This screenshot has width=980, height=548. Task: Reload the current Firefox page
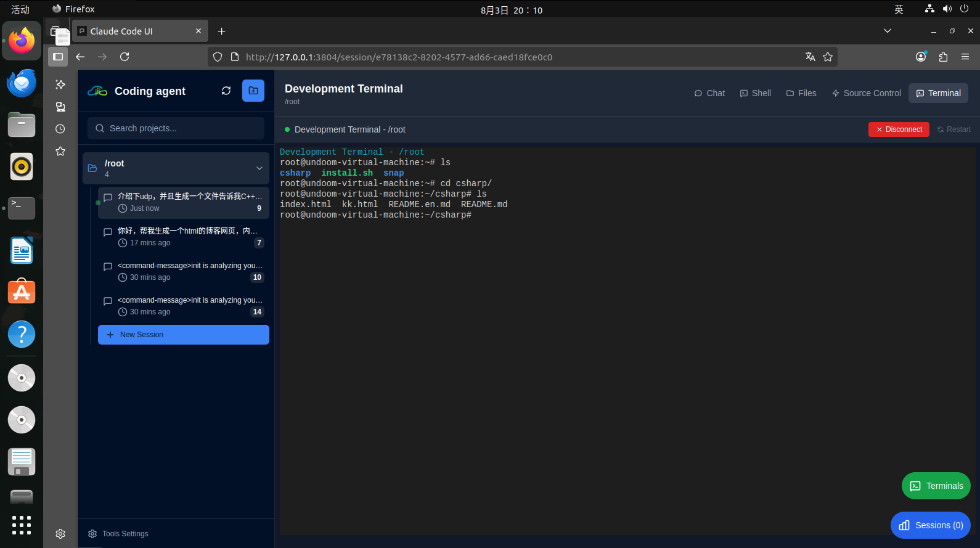(125, 57)
